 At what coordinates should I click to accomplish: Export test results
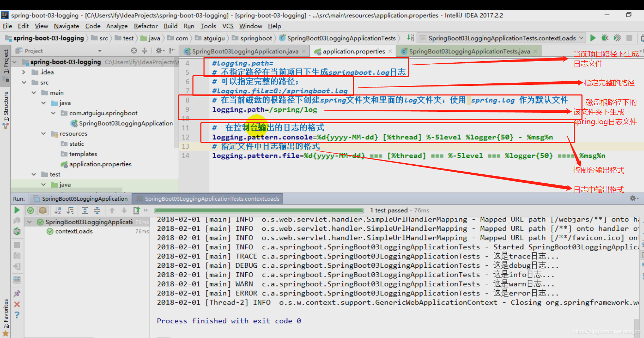click(137, 210)
